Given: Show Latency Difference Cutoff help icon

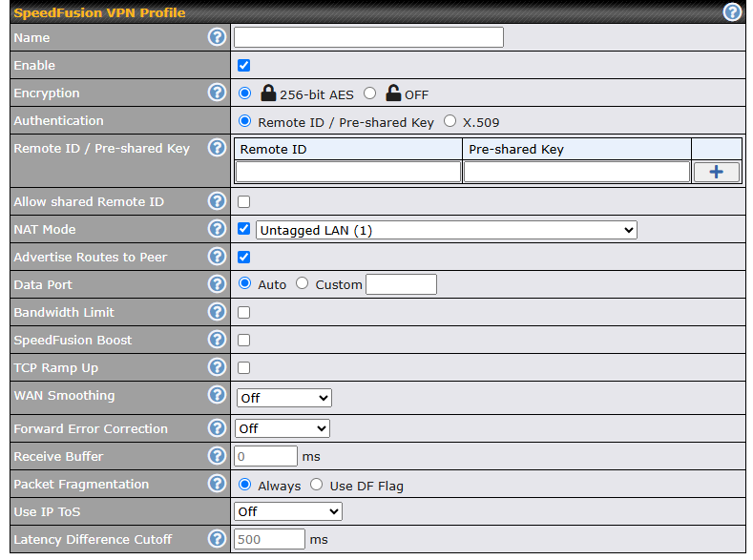Looking at the screenshot, I should click(217, 539).
